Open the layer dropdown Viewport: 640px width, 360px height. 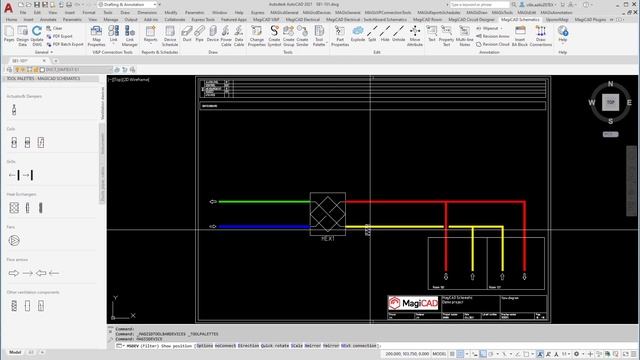pyautogui.click(x=111, y=70)
